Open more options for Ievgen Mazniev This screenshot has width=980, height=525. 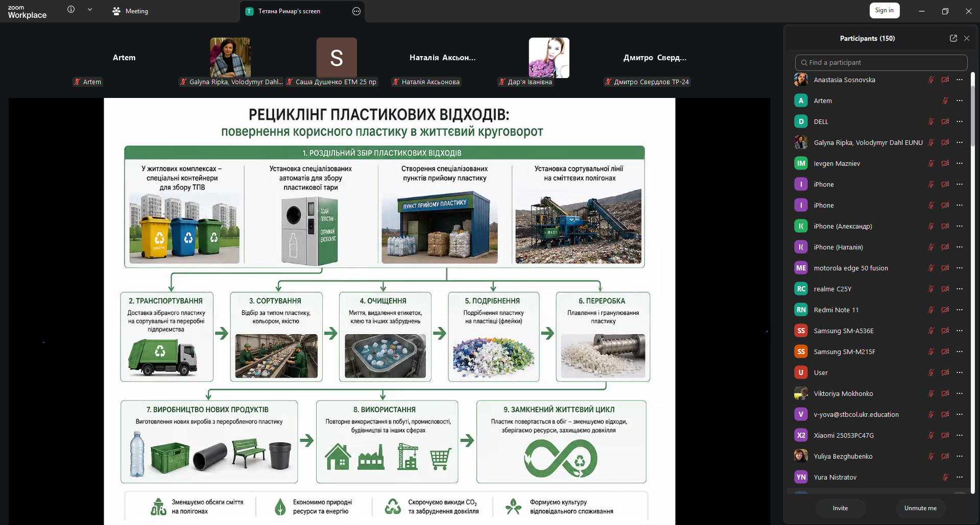960,164
